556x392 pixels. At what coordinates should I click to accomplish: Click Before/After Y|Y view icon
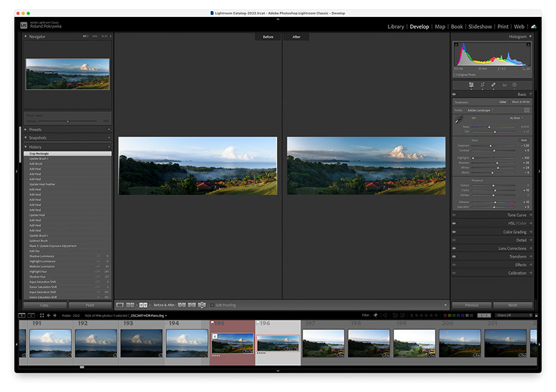tap(143, 305)
